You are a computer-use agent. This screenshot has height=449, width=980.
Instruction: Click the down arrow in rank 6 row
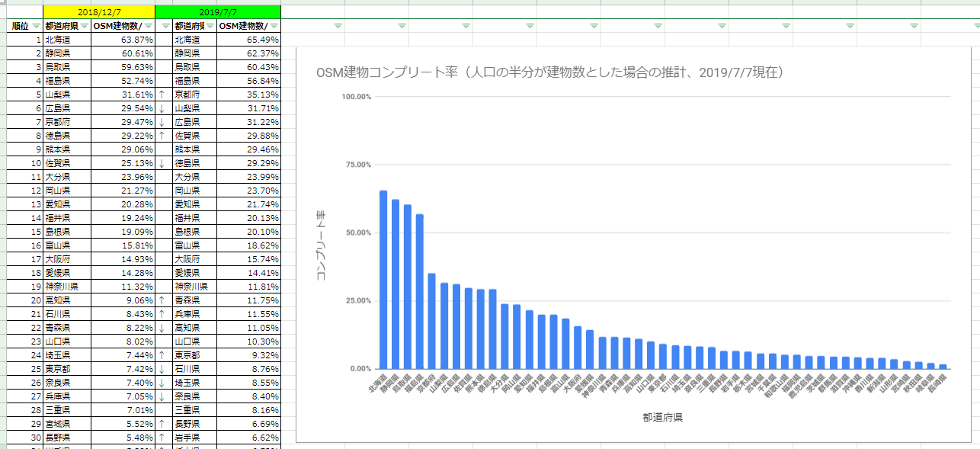click(x=162, y=108)
